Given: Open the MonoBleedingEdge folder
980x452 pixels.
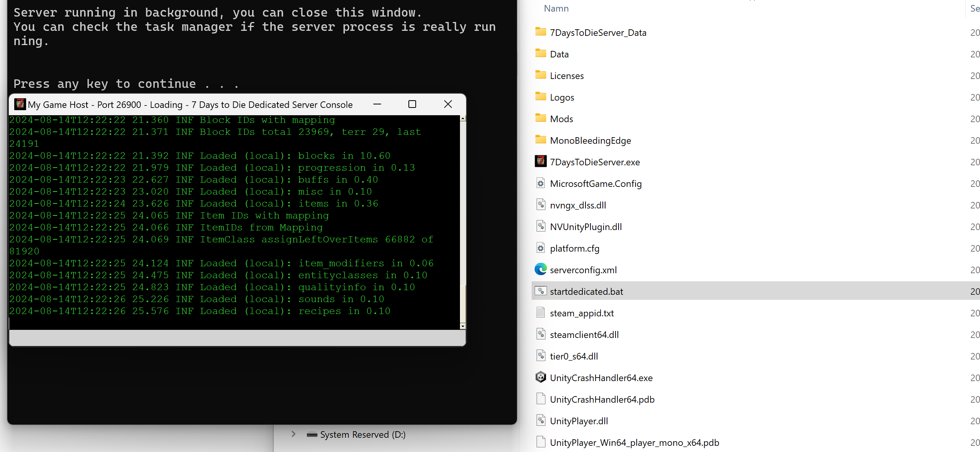Looking at the screenshot, I should 590,140.
